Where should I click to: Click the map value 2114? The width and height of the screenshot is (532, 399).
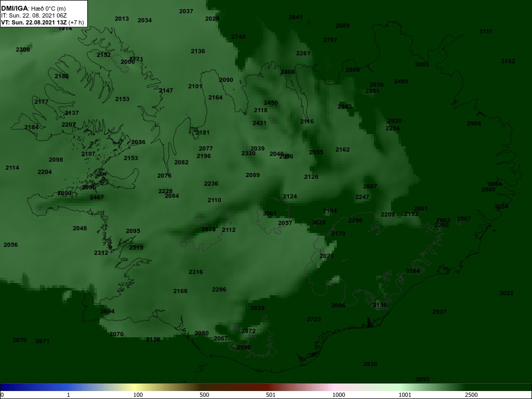12,168
